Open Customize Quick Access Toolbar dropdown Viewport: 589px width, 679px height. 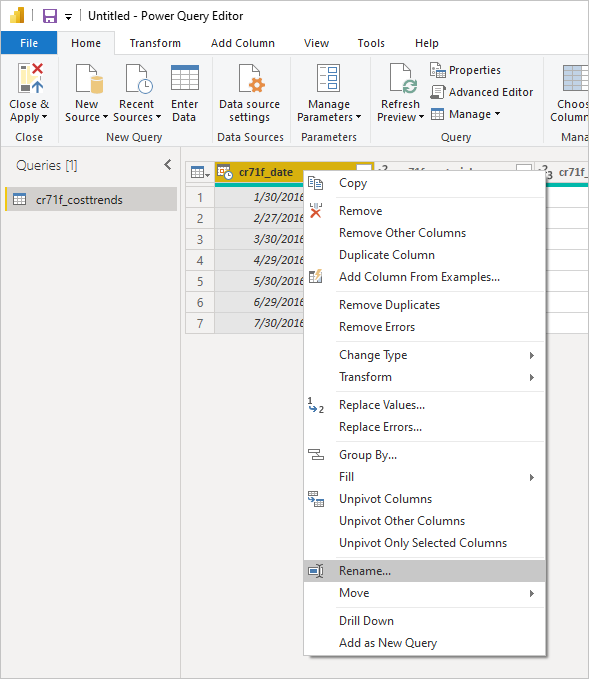click(x=68, y=17)
